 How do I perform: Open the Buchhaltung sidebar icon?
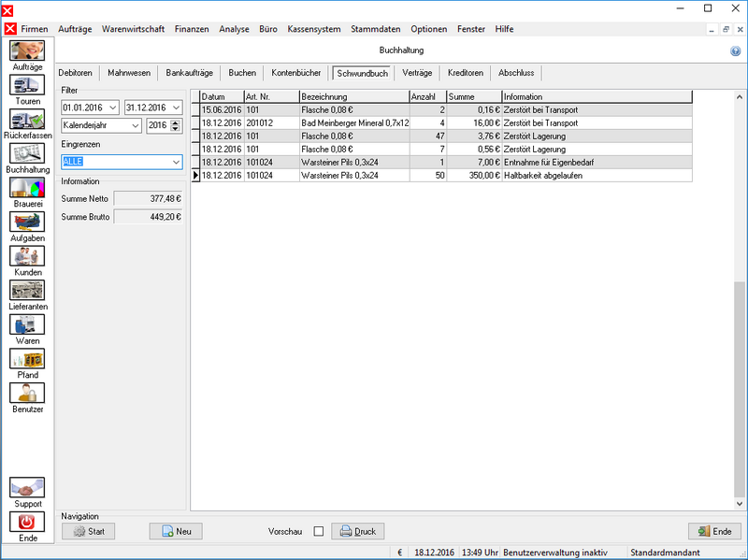[27, 153]
